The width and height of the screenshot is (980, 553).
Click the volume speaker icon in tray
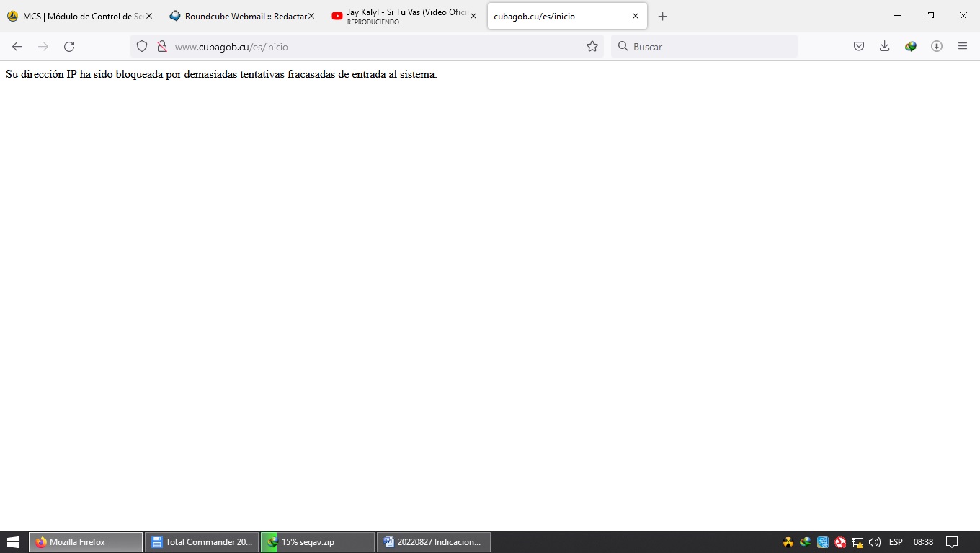875,542
